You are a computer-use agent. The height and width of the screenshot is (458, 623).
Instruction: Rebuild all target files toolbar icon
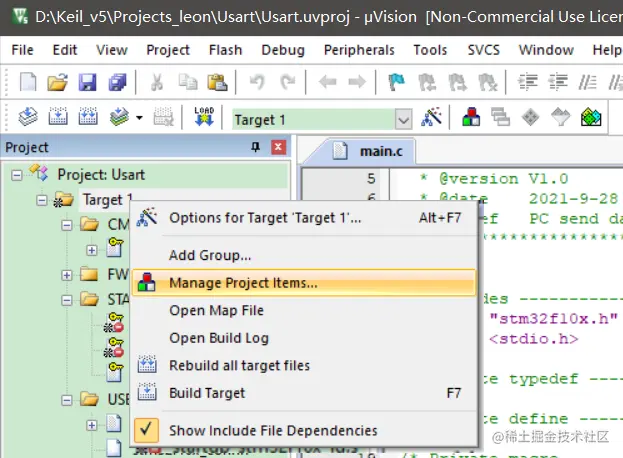[x=88, y=117]
